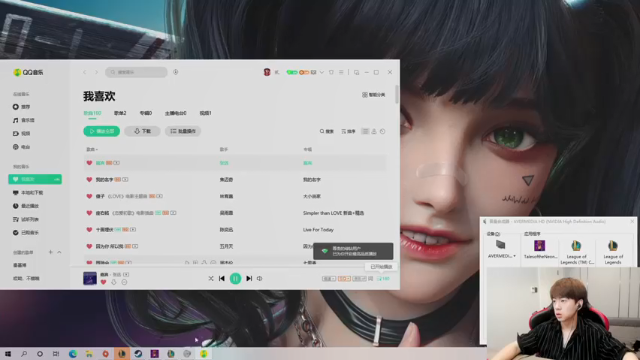Open artist 五月天
Image resolution: width=640 pixels, height=360 pixels.
pyautogui.click(x=226, y=247)
